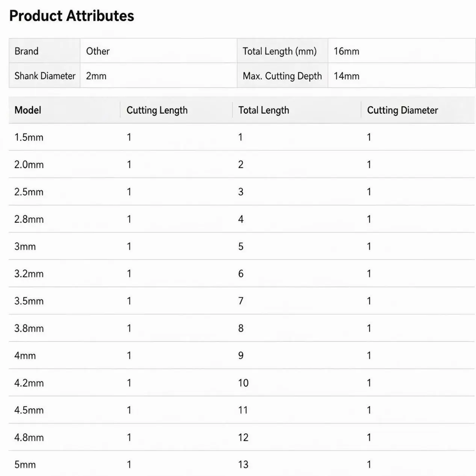Screen dimensions: 476x476
Task: Click total length value 13
Action: 243,464
